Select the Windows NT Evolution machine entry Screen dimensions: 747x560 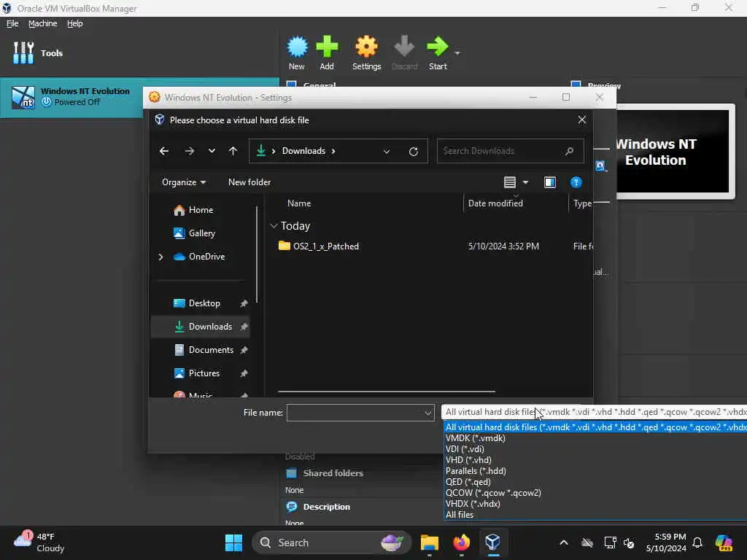click(71, 97)
